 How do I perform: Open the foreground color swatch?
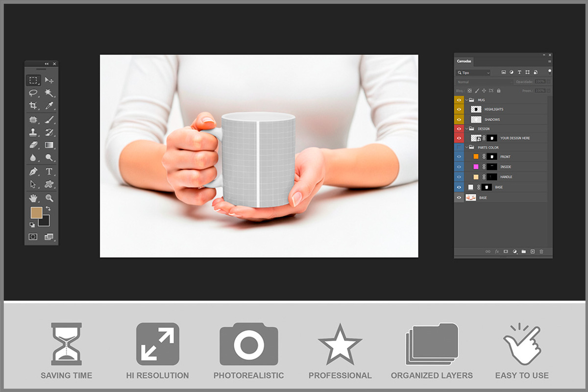[x=36, y=213]
